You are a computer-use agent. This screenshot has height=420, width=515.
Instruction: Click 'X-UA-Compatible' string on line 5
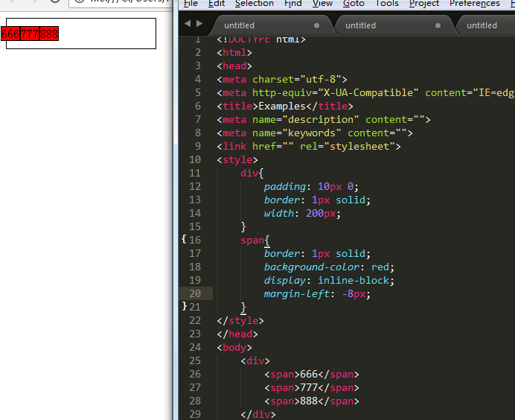[368, 92]
